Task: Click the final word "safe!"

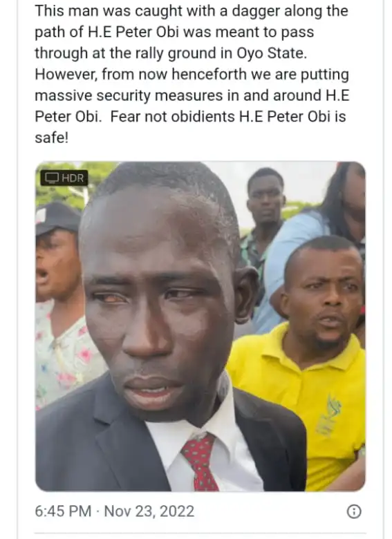Action: coord(52,138)
